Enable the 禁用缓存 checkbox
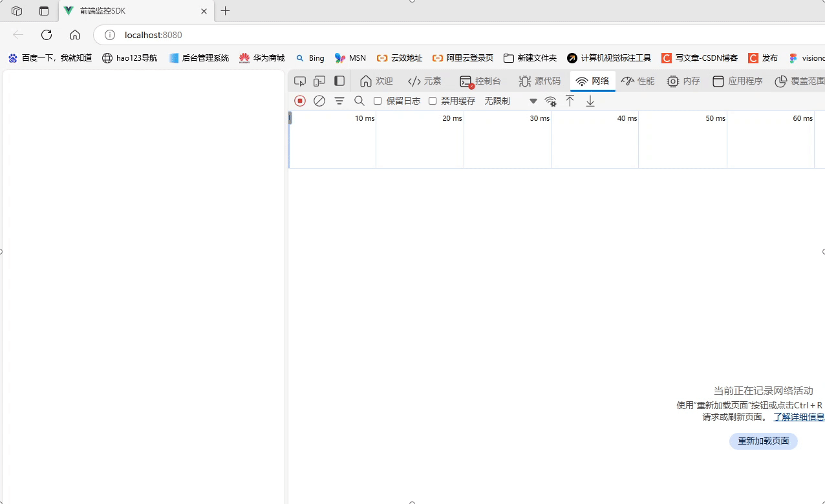The image size is (825, 504). coord(433,101)
